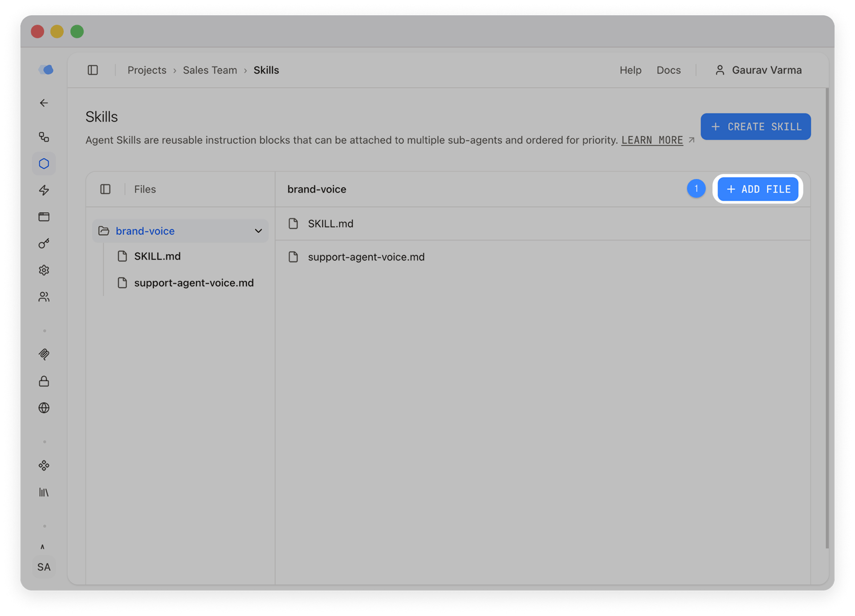Screen dimensions: 855x616
Task: Collapse the brand-voice folder chevron
Action: coord(258,231)
